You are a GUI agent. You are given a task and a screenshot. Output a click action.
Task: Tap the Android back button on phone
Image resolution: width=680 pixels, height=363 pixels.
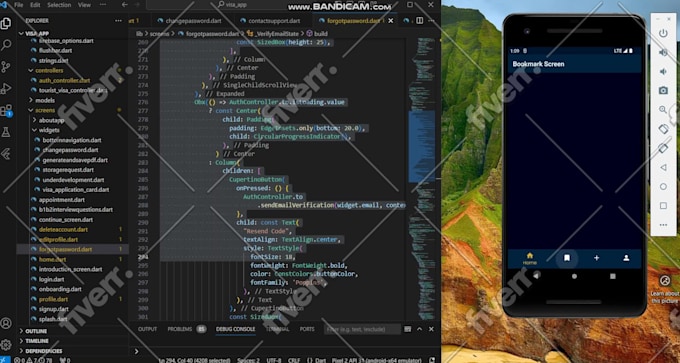click(x=536, y=276)
